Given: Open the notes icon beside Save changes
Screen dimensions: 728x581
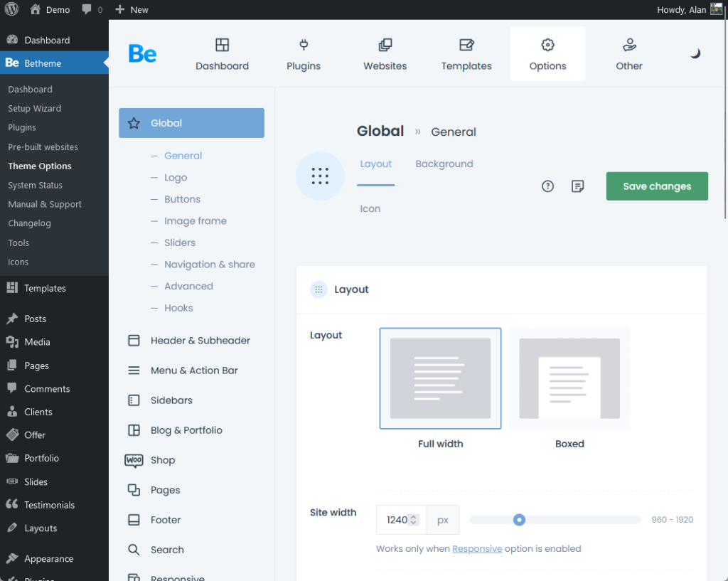Looking at the screenshot, I should click(577, 186).
